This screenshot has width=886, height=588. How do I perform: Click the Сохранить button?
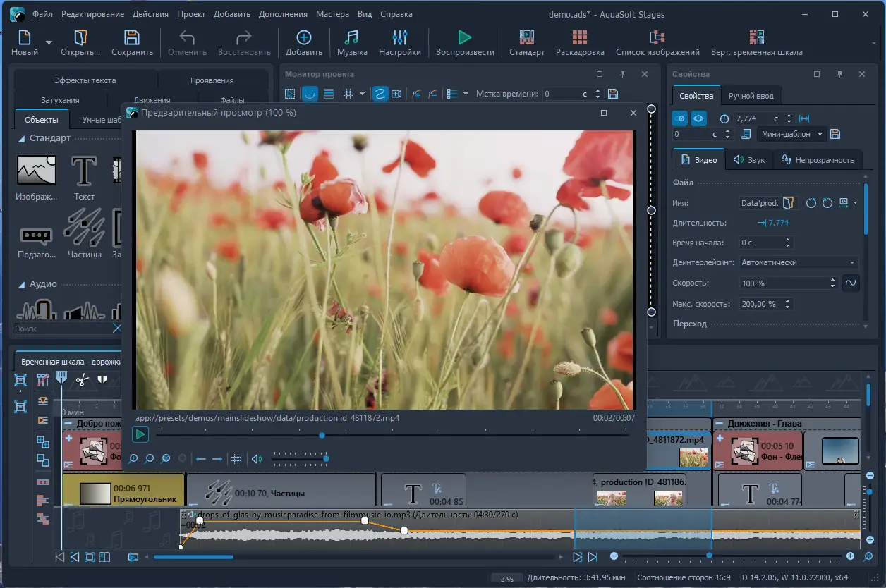pos(131,42)
